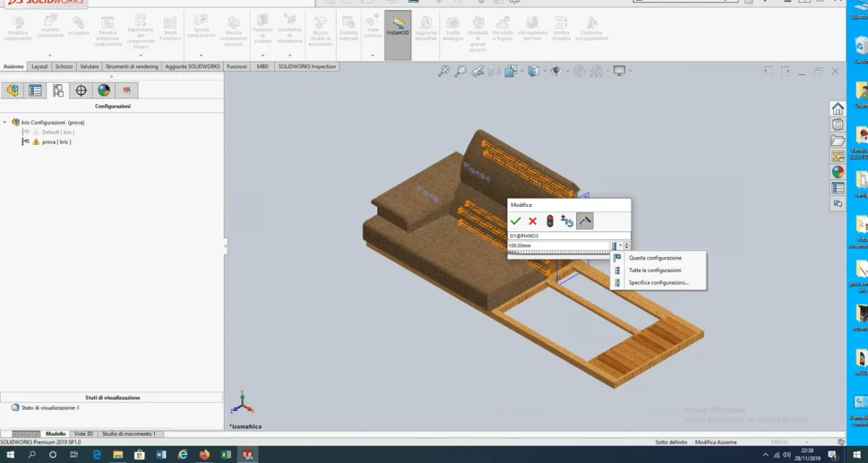Image resolution: width=868 pixels, height=463 pixels.
Task: Open View Palette icon in task pane
Action: (x=838, y=156)
